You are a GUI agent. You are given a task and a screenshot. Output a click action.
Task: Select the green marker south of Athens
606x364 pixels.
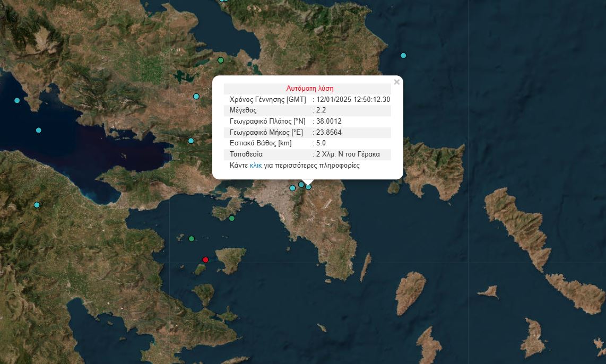click(231, 218)
